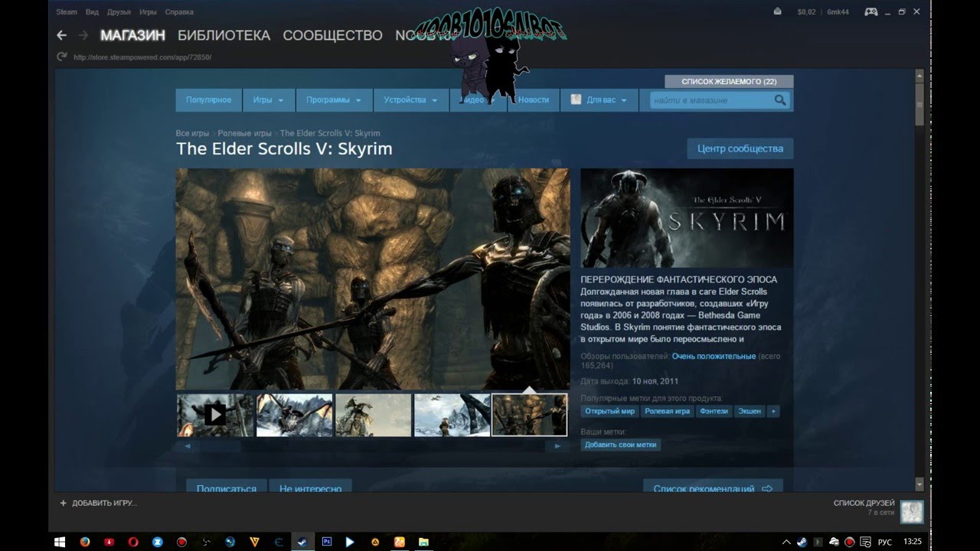This screenshot has width=980, height=551.
Task: Select the dragon screenshot thumbnail
Action: [295, 415]
